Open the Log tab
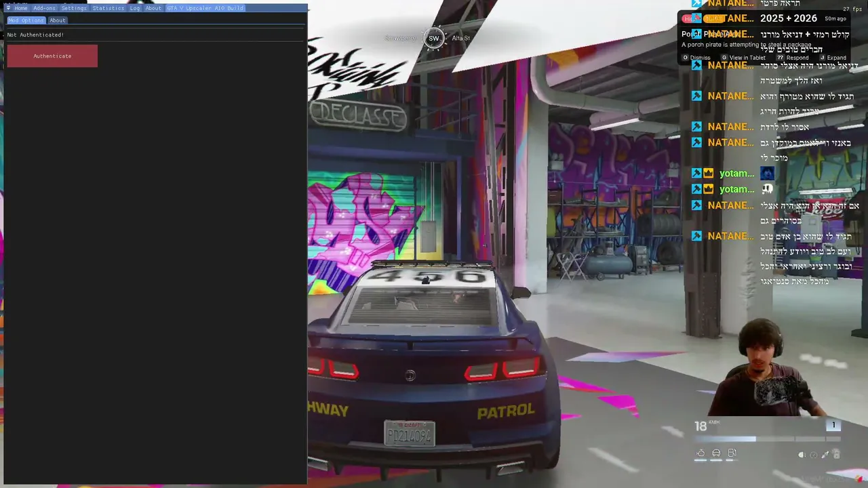 [x=135, y=8]
